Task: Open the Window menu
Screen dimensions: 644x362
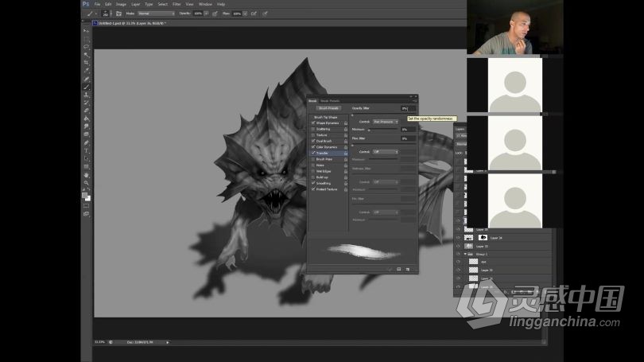Action: coord(205,4)
